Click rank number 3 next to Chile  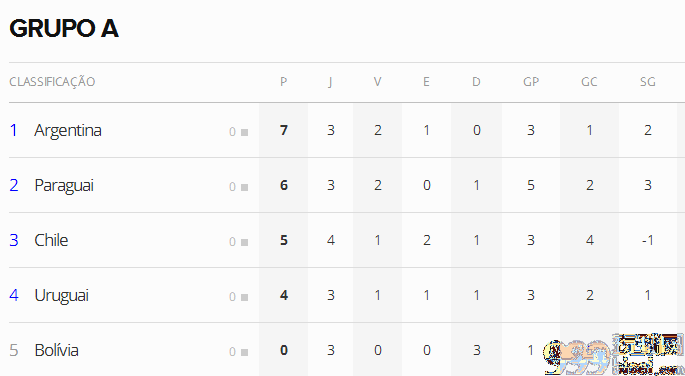pyautogui.click(x=14, y=240)
